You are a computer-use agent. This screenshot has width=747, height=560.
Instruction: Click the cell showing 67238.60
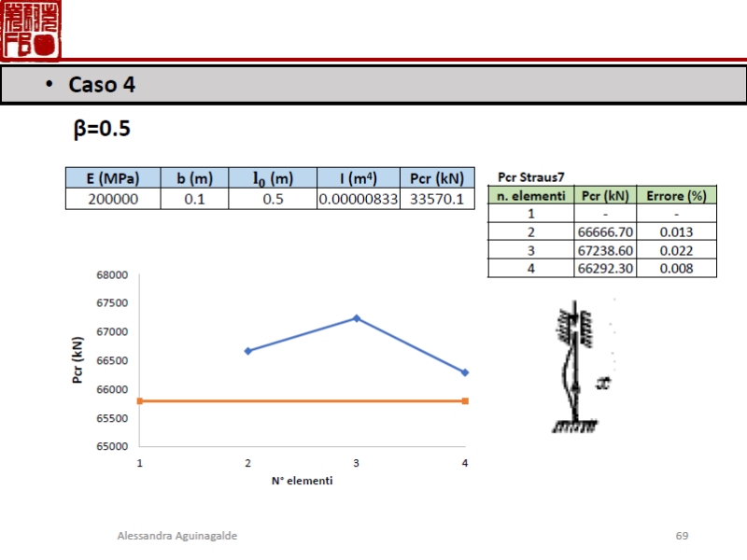point(605,250)
